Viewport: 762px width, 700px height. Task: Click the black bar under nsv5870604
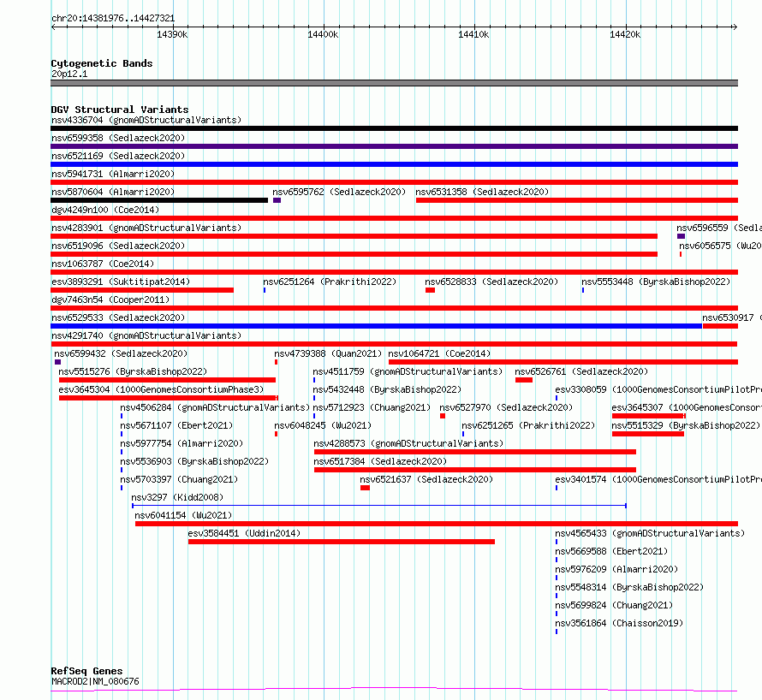point(159,200)
